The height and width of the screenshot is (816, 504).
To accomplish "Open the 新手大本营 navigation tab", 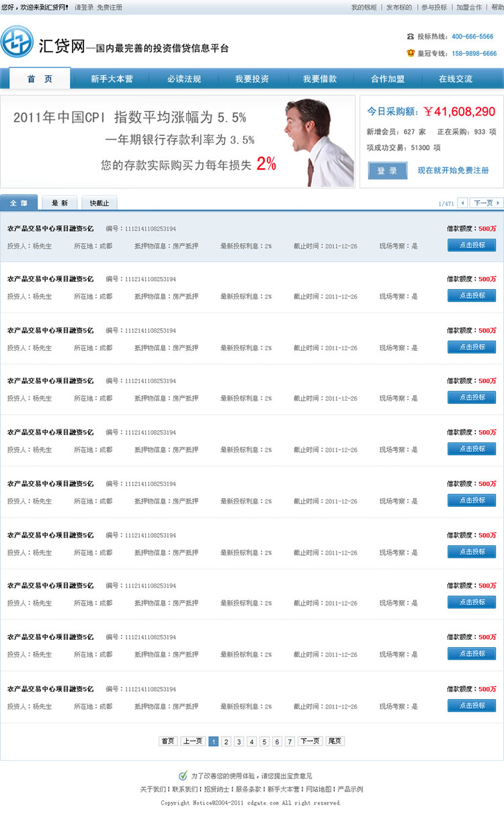I will click(x=112, y=79).
